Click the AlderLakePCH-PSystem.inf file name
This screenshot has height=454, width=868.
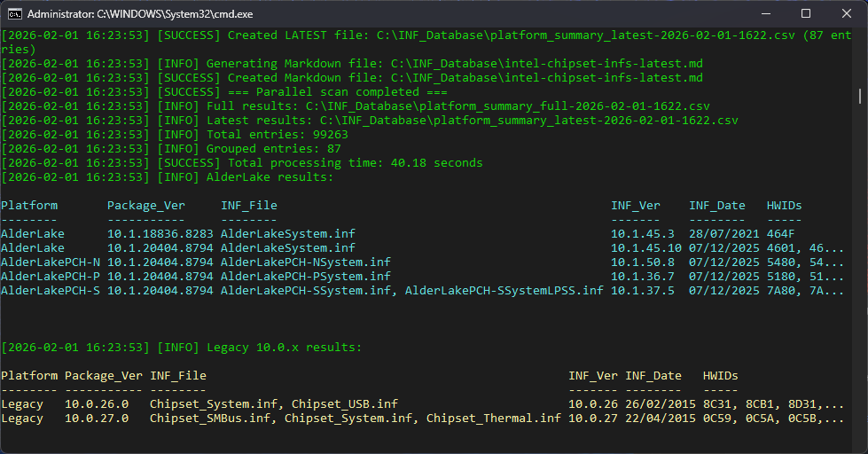click(x=305, y=277)
